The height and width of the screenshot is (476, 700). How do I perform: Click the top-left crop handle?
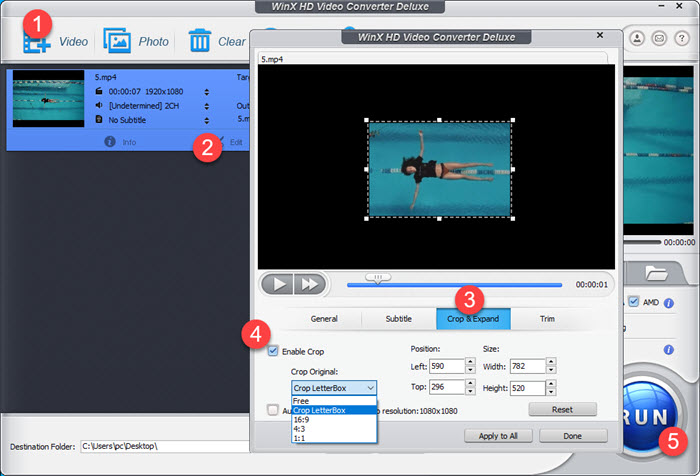367,120
